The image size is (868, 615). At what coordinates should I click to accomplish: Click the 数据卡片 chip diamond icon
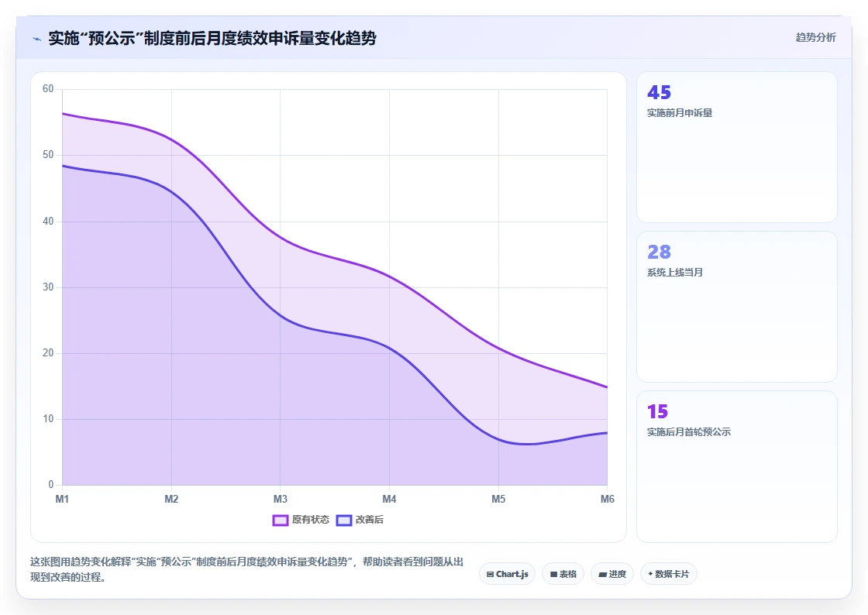point(650,573)
